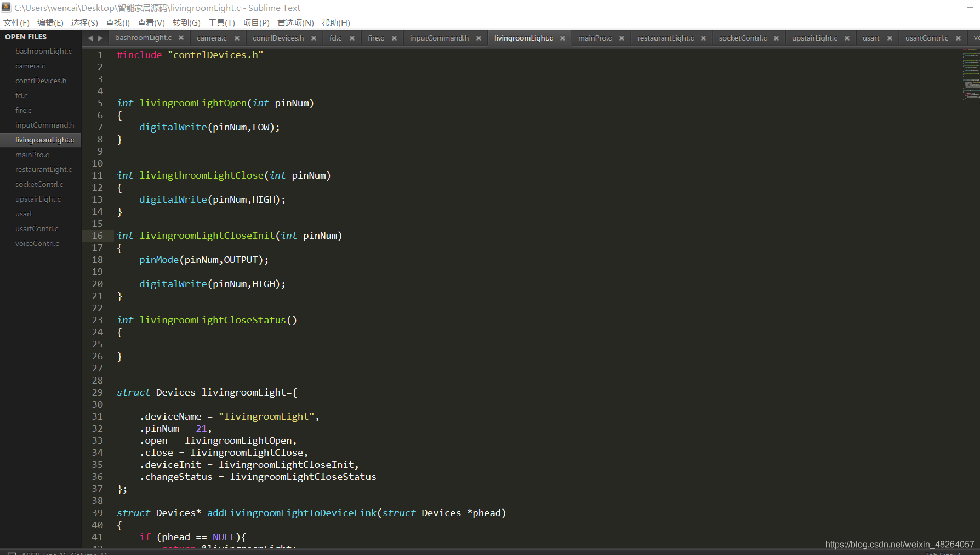Switch to the bashroomLight.c tab
Image resolution: width=980 pixels, height=555 pixels.
point(143,38)
